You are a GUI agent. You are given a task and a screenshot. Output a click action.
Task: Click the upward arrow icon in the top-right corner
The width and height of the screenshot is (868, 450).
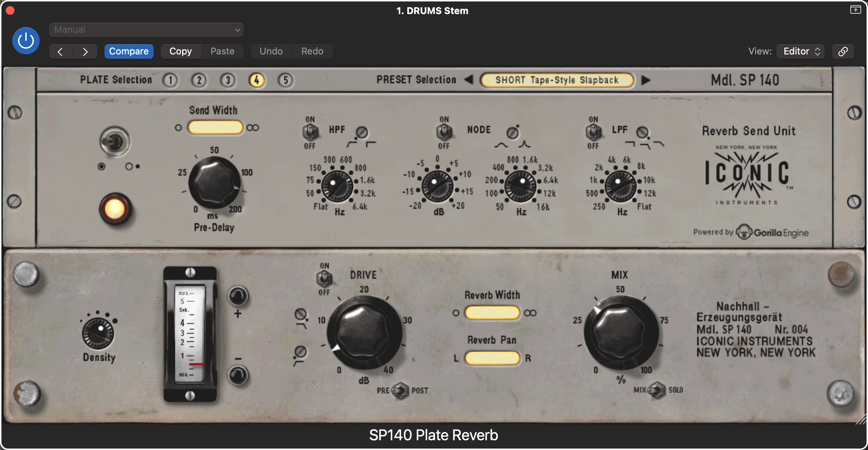click(855, 10)
